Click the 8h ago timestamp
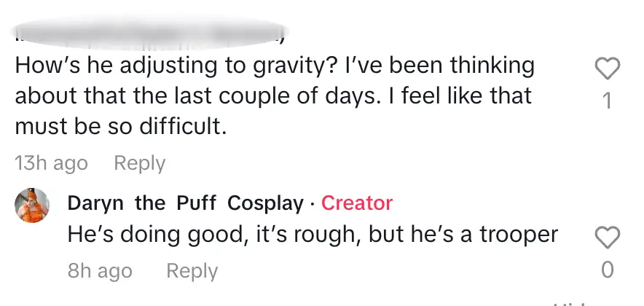The image size is (644, 306). (100, 271)
